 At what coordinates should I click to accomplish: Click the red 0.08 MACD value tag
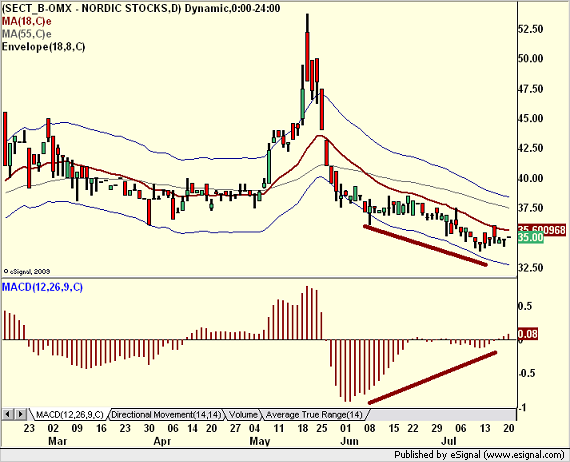click(x=527, y=334)
